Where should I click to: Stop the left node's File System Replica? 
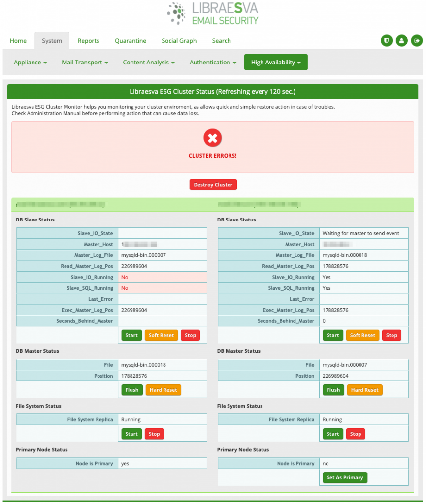(x=154, y=434)
